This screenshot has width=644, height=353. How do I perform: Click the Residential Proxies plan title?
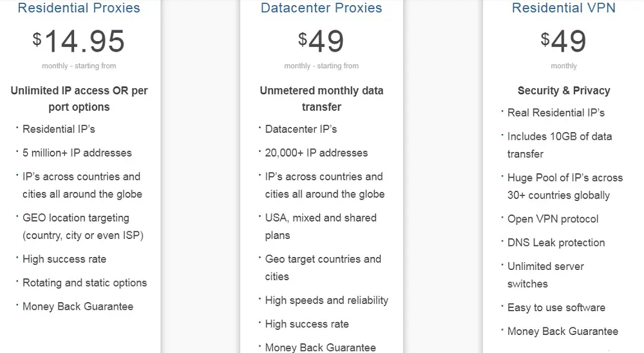point(79,8)
